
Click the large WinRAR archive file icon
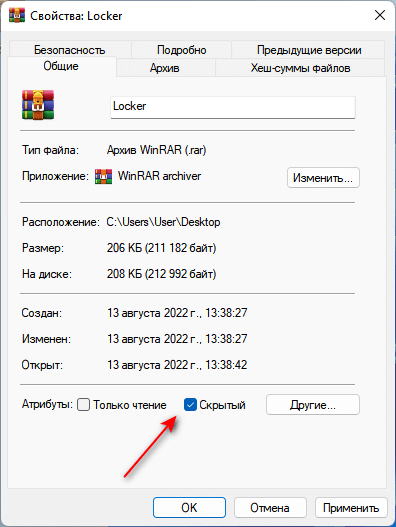click(x=38, y=105)
